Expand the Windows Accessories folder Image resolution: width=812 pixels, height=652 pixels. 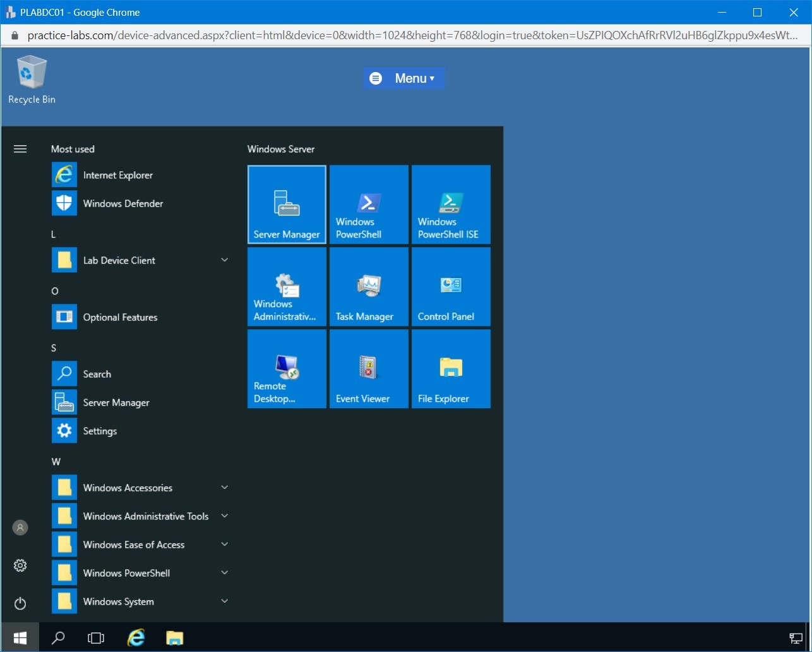(140, 488)
